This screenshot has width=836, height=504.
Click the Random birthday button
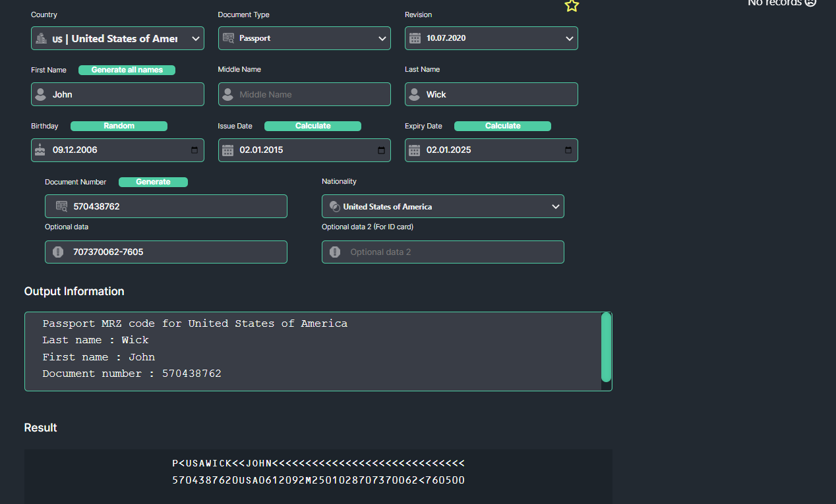pyautogui.click(x=119, y=126)
